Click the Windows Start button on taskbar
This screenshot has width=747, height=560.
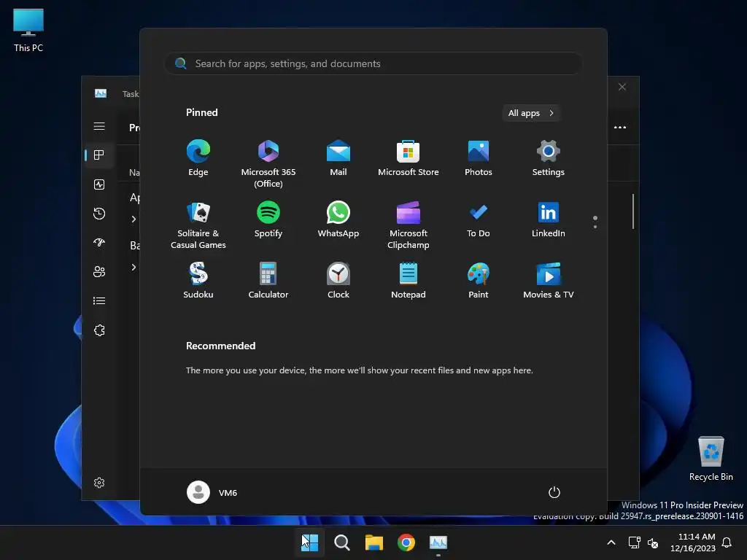click(x=309, y=542)
